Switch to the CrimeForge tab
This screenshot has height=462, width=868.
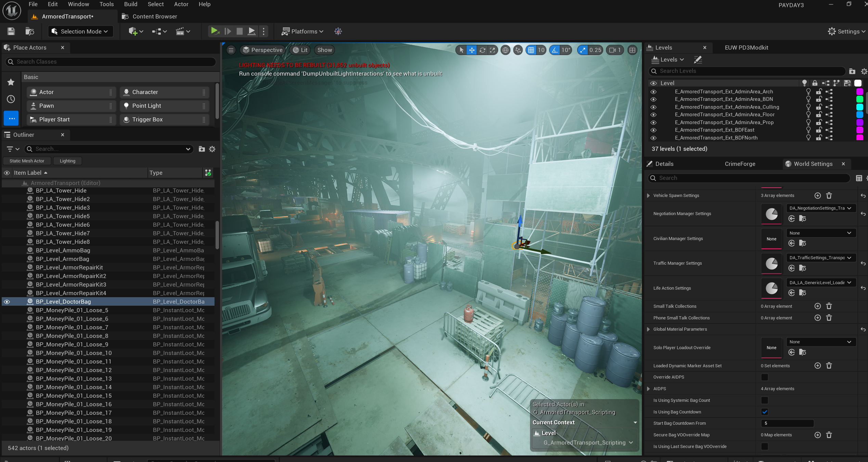pyautogui.click(x=740, y=164)
